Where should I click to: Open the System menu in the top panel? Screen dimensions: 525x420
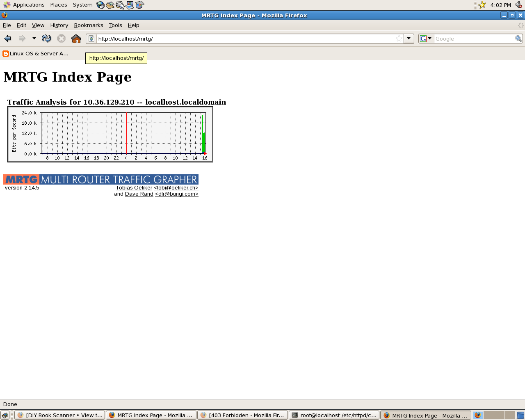[x=82, y=5]
